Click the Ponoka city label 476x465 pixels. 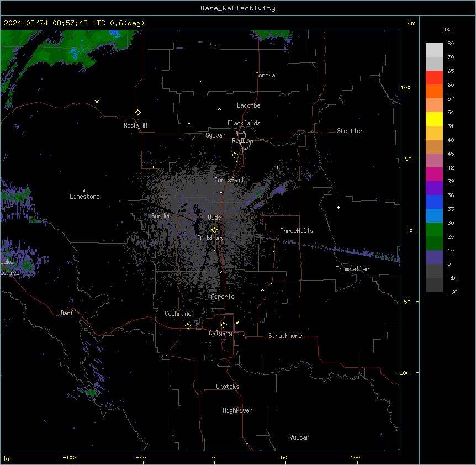(265, 75)
